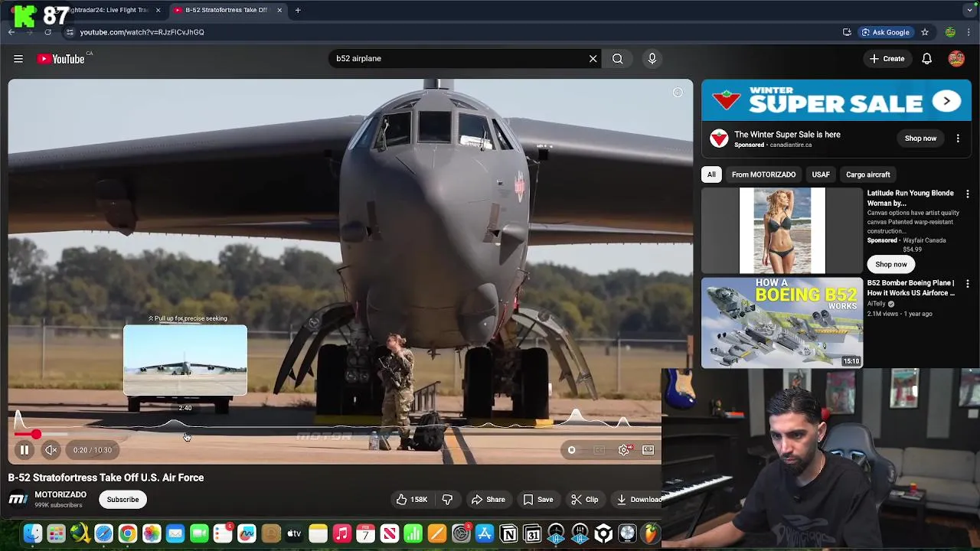Dislike the video
The height and width of the screenshot is (551, 980).
pyautogui.click(x=447, y=500)
